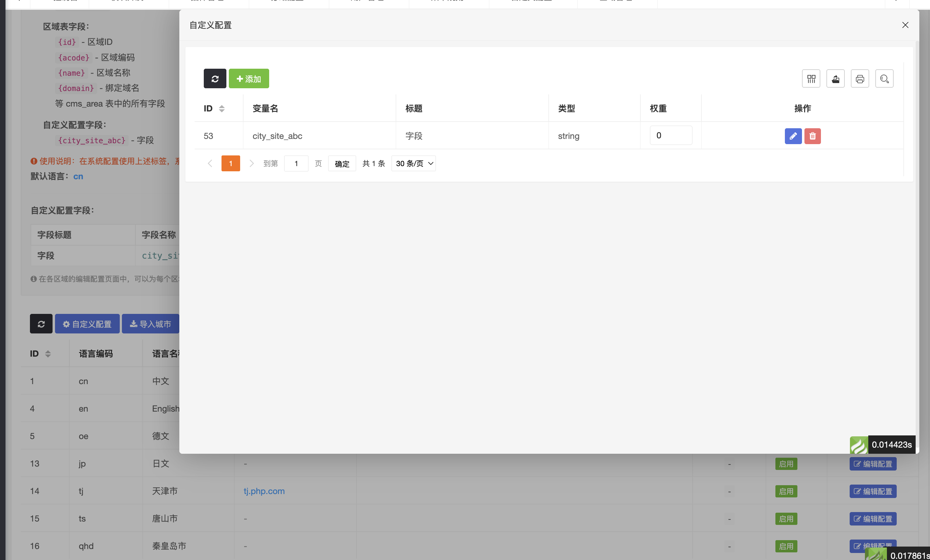This screenshot has width=930, height=560.
Task: Sort the dialog table by ID column
Action: [x=222, y=109]
